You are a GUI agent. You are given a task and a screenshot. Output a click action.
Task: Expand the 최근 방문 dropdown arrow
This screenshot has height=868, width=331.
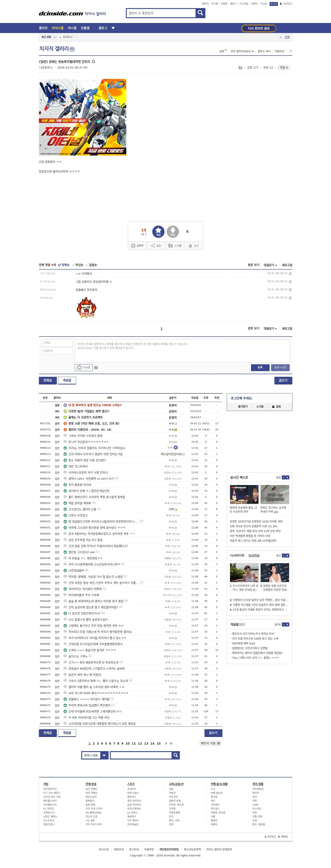[55, 37]
